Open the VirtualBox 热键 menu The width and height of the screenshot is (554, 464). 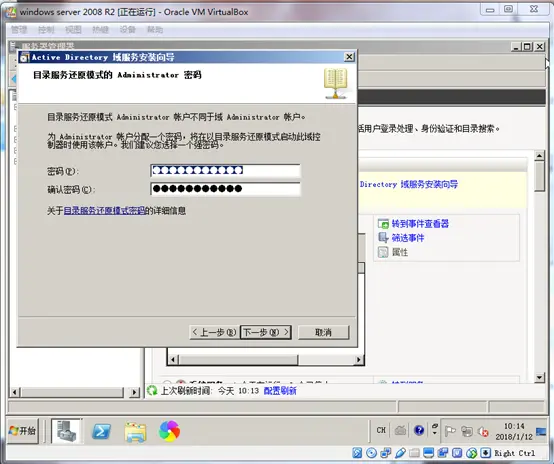coord(100,30)
